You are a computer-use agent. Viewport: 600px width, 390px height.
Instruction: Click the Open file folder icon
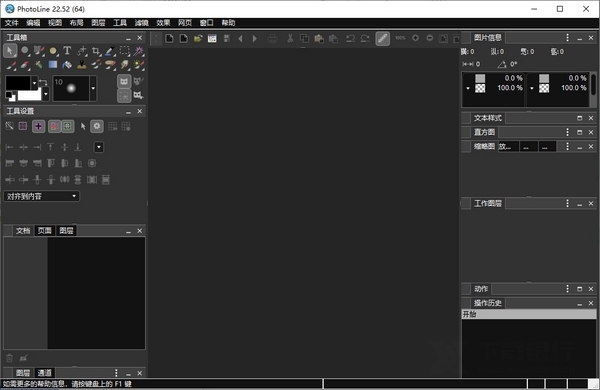[x=198, y=38]
